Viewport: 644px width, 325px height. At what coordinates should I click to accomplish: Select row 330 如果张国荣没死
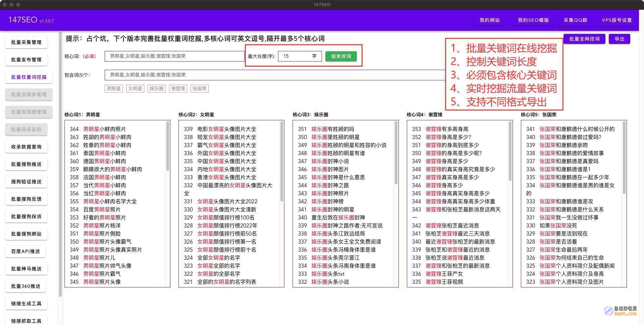551,225
